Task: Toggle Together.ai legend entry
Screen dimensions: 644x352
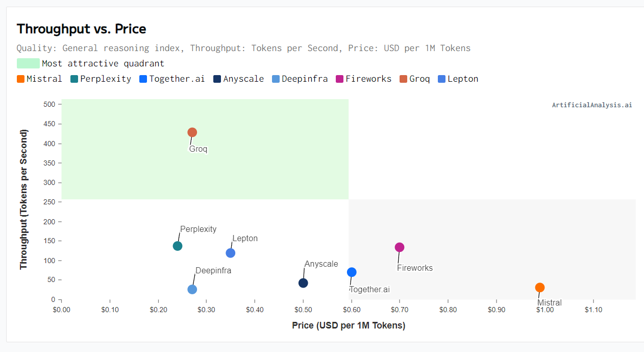Action: point(172,79)
